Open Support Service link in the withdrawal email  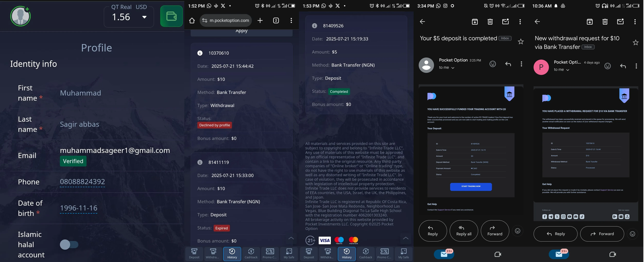pyautogui.click(x=607, y=190)
